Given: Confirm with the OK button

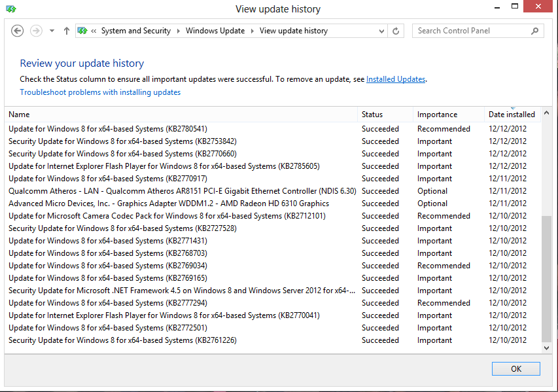Looking at the screenshot, I should (516, 368).
